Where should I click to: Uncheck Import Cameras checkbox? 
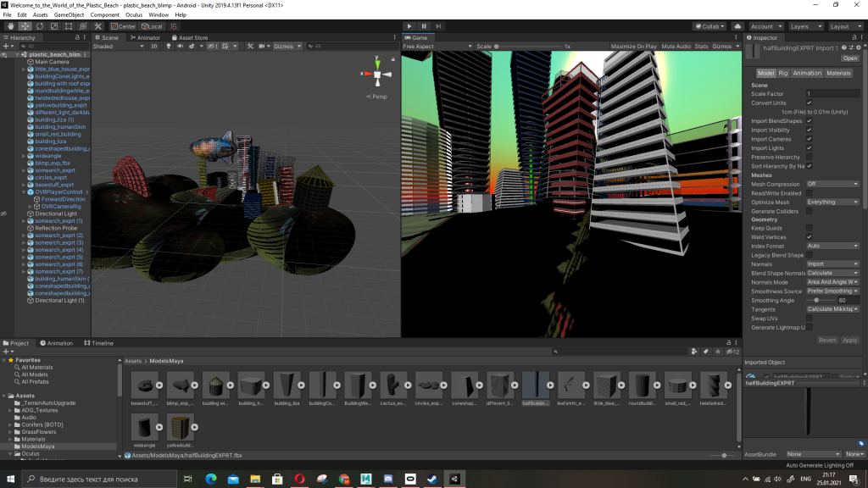[810, 139]
